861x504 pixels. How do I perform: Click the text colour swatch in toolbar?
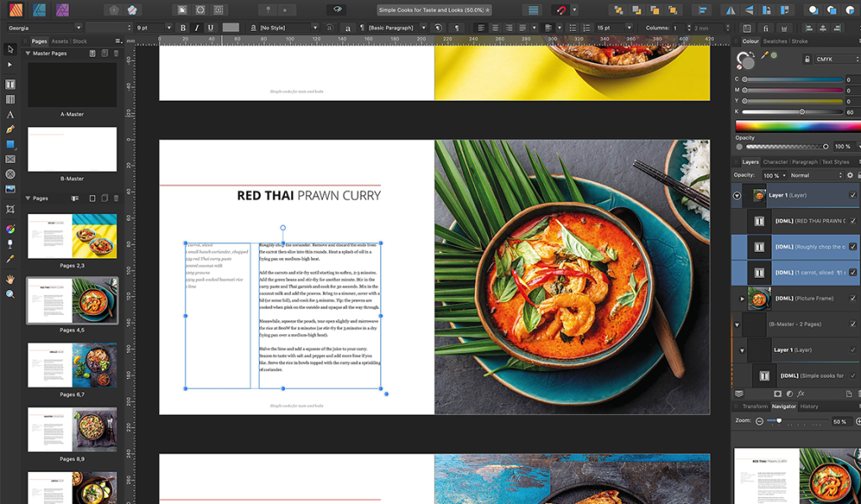[x=230, y=28]
